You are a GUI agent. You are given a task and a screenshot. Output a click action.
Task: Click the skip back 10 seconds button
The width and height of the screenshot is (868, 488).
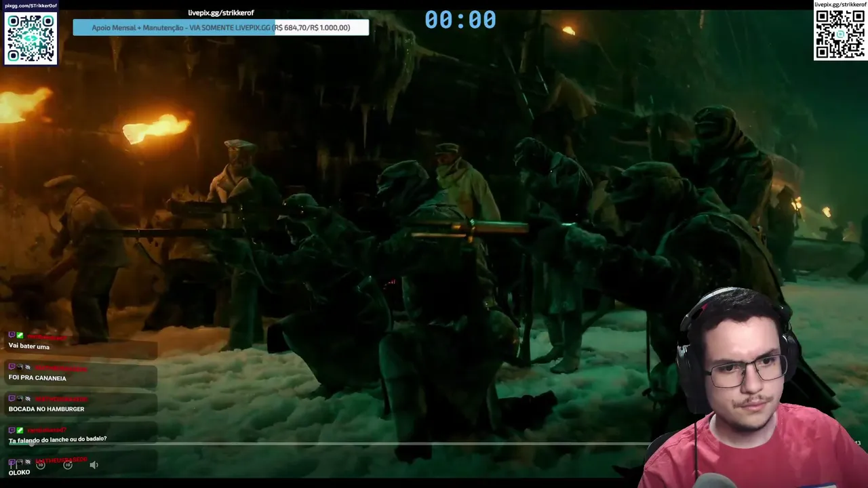click(x=40, y=465)
